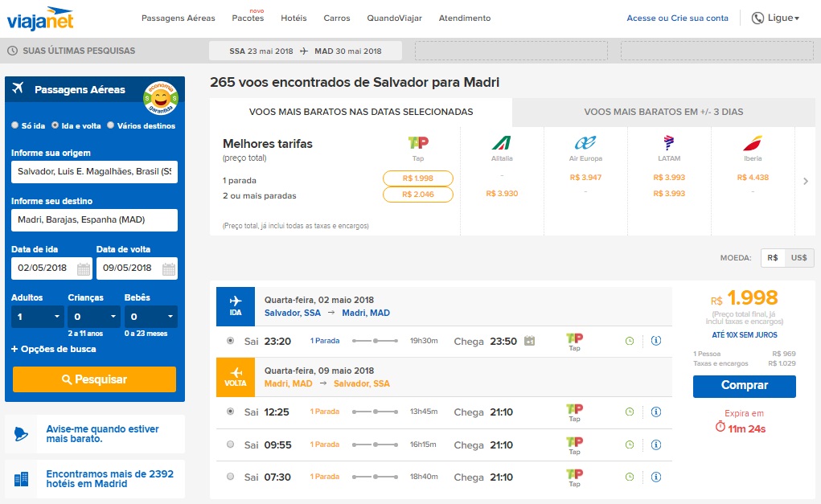
Task: Select TAP fare R$ 2.046
Action: [418, 195]
